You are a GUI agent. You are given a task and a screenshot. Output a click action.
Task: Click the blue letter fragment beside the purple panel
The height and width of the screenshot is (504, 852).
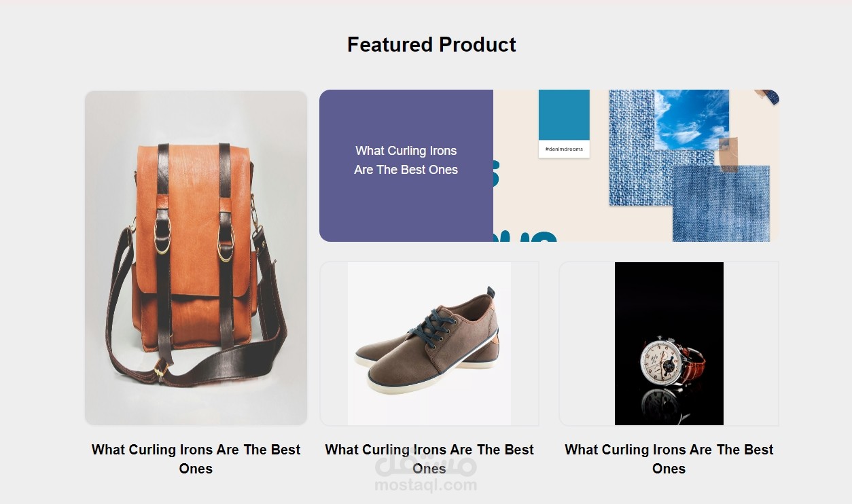pyautogui.click(x=497, y=173)
